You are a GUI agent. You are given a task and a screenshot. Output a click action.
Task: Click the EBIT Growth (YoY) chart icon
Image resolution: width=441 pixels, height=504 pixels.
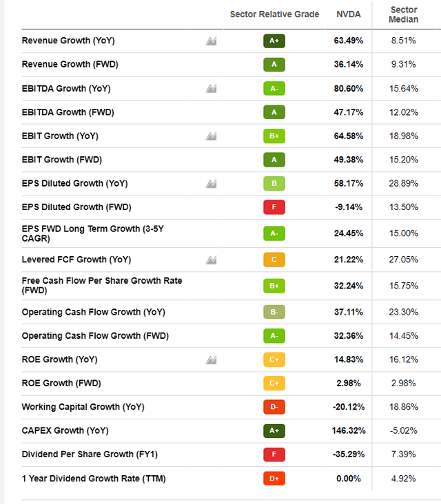click(212, 136)
